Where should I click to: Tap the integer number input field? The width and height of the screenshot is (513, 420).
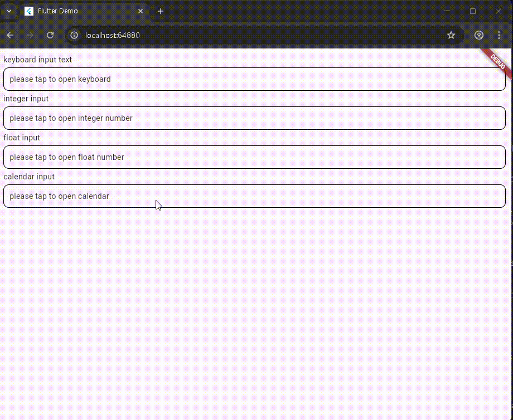click(254, 118)
